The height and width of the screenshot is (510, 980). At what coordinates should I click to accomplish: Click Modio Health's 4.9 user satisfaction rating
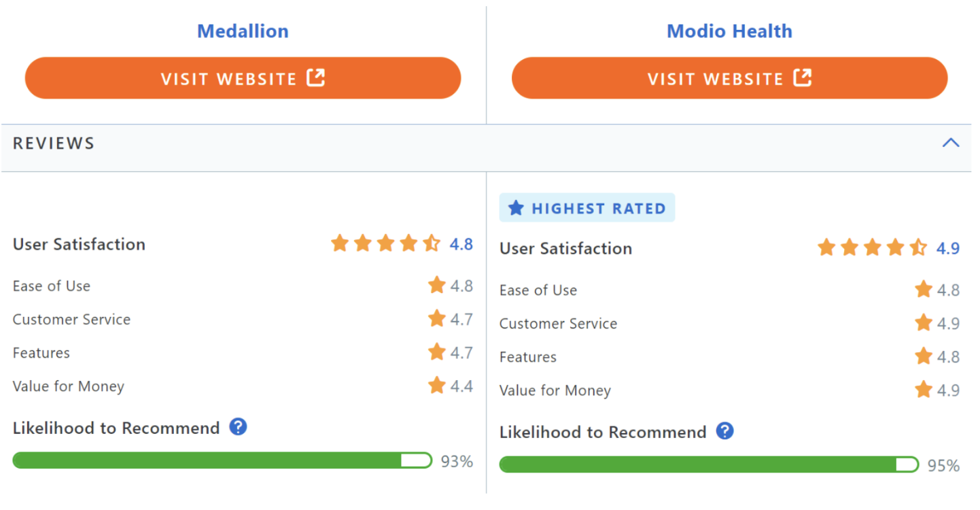[948, 248]
